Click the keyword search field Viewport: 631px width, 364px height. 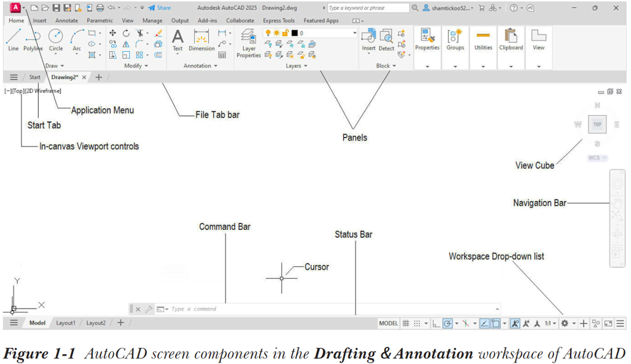click(368, 7)
